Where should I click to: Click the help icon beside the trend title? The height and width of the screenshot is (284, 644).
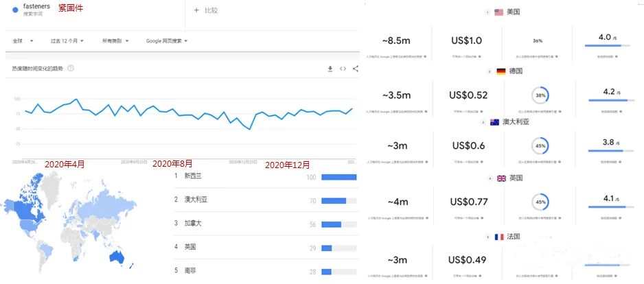click(x=71, y=69)
